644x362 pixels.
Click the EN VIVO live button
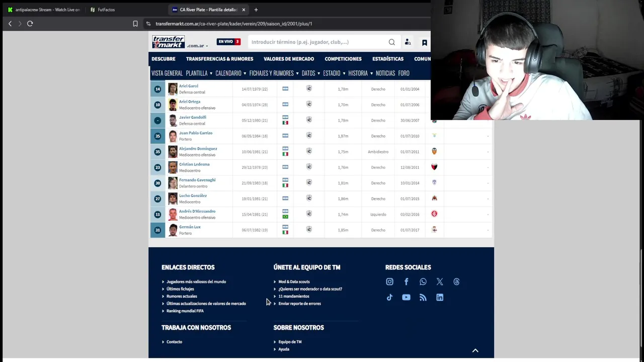point(228,42)
